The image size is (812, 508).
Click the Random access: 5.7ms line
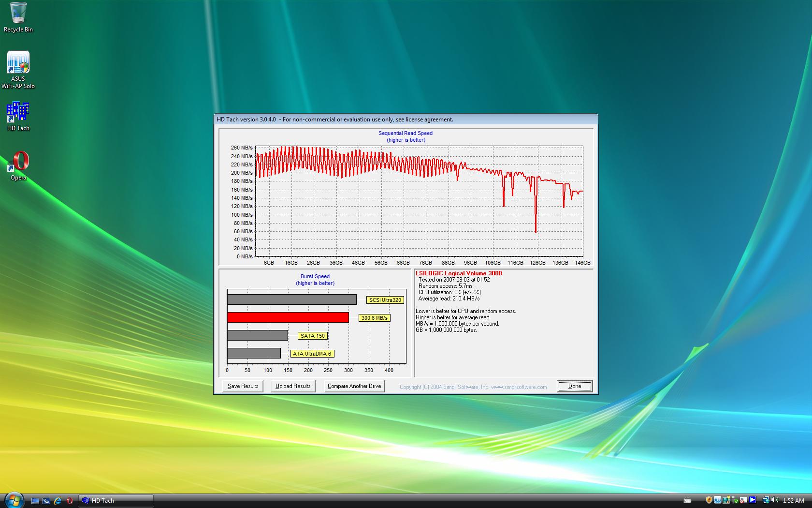[446, 286]
